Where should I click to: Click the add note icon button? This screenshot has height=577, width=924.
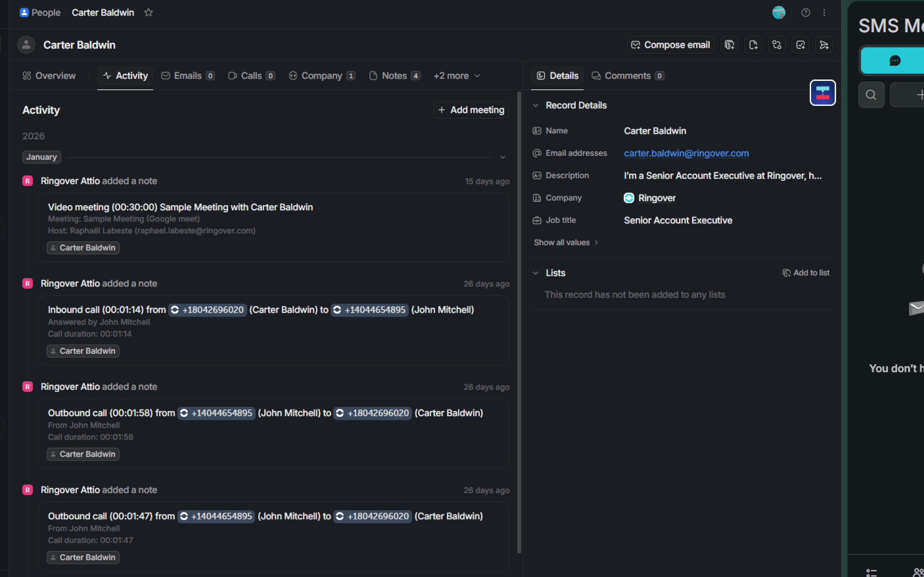[753, 45]
